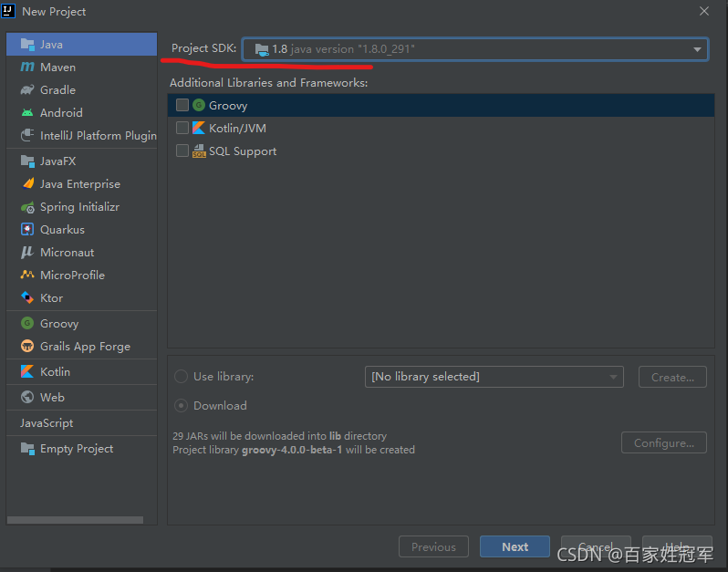The width and height of the screenshot is (728, 572).
Task: Select the Ktor icon
Action: [x=27, y=297]
